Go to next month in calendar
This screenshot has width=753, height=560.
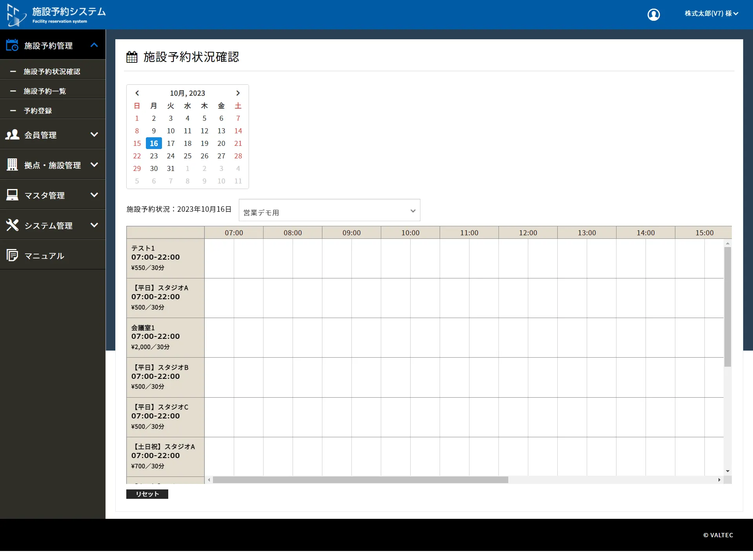point(238,93)
